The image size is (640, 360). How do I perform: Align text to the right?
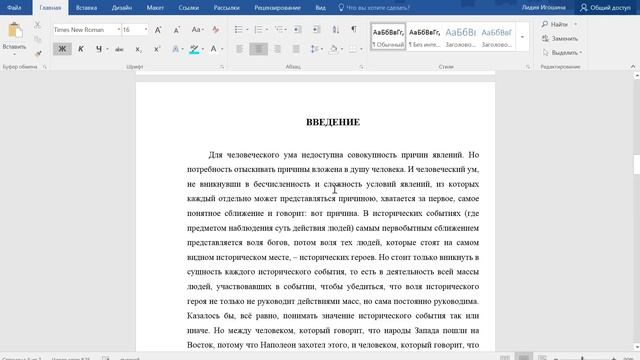pos(277,49)
